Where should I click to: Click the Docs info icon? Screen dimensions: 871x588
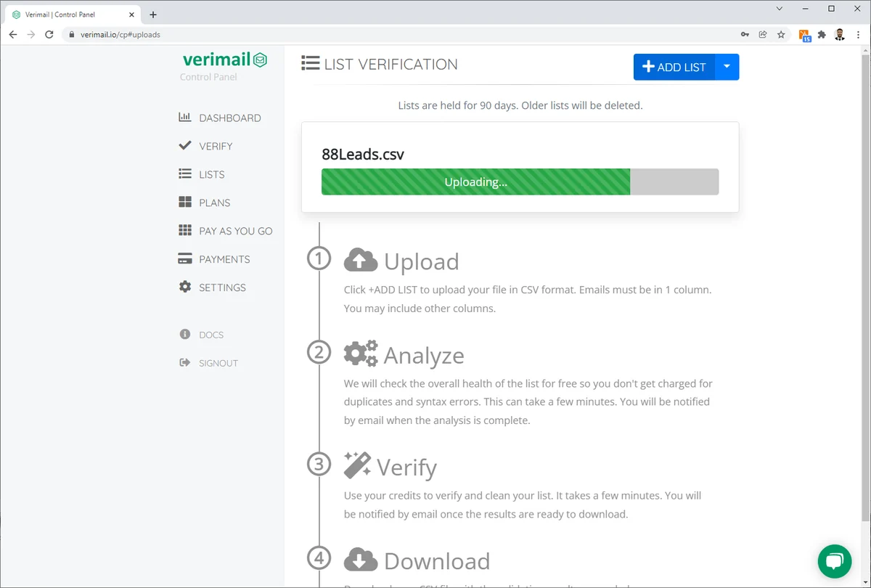pos(185,335)
